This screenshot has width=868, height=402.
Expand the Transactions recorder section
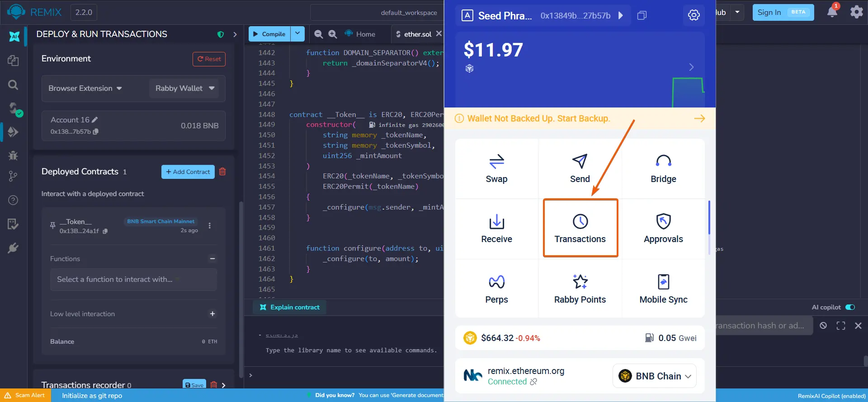[223, 385]
